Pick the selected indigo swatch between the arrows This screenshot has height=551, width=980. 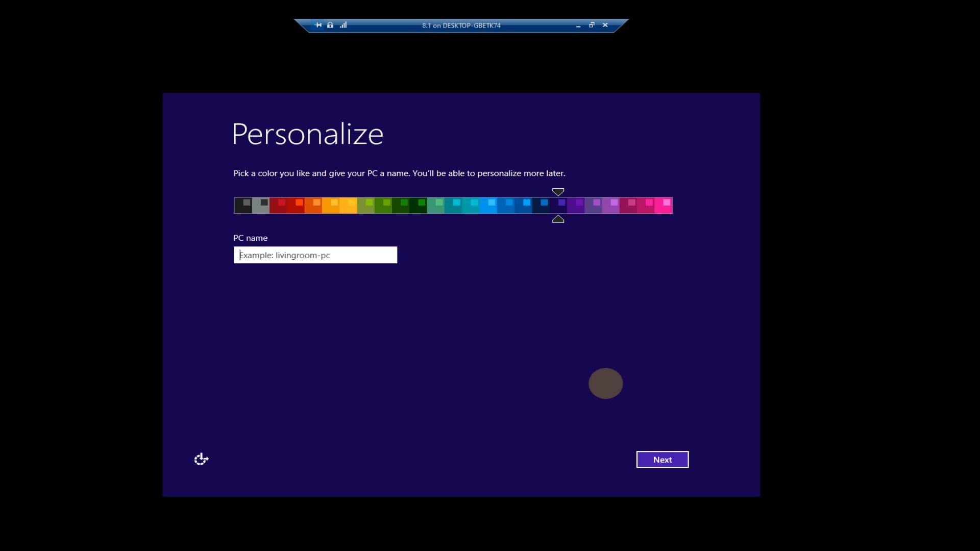(558, 206)
